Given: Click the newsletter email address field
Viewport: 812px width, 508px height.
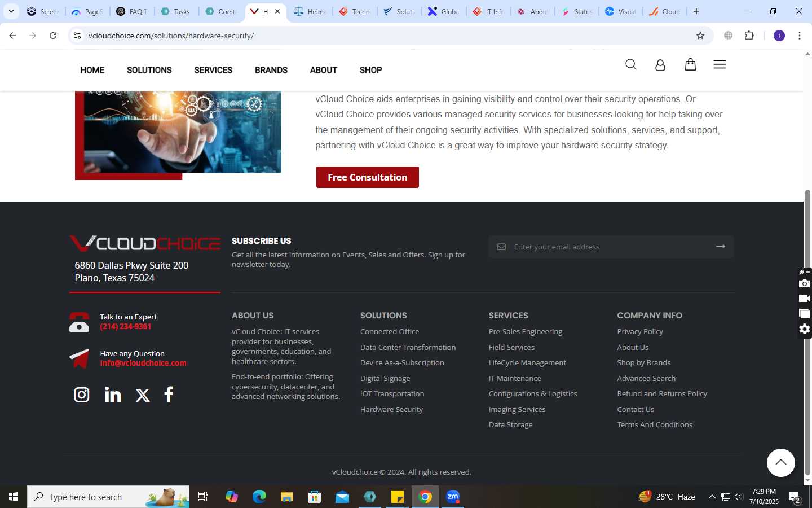Looking at the screenshot, I should click(x=611, y=247).
